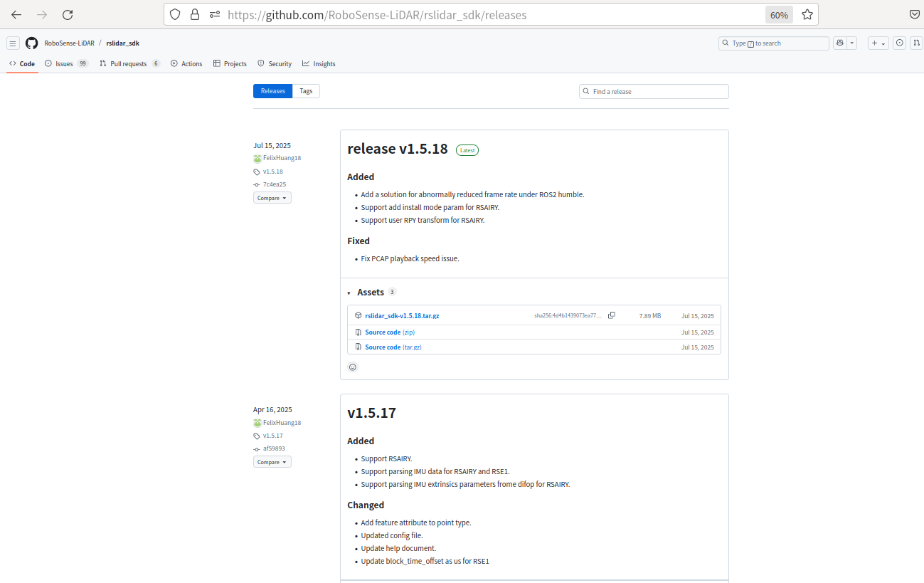The height and width of the screenshot is (583, 924).
Task: Open the global issues icon in header
Action: [900, 43]
